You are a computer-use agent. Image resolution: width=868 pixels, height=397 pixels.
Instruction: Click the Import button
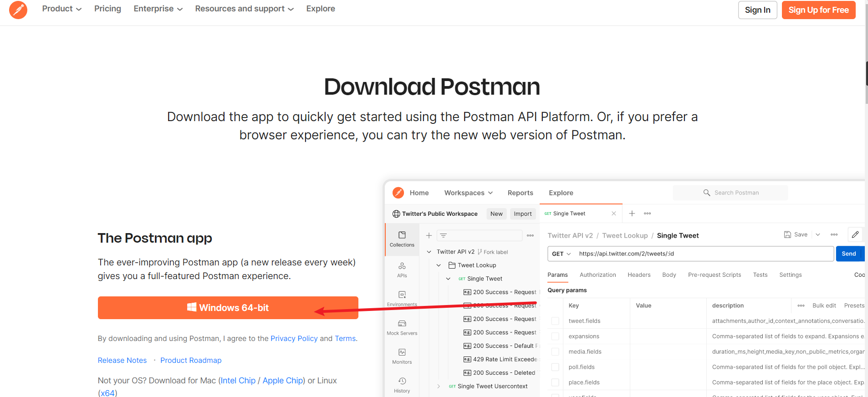coord(523,214)
